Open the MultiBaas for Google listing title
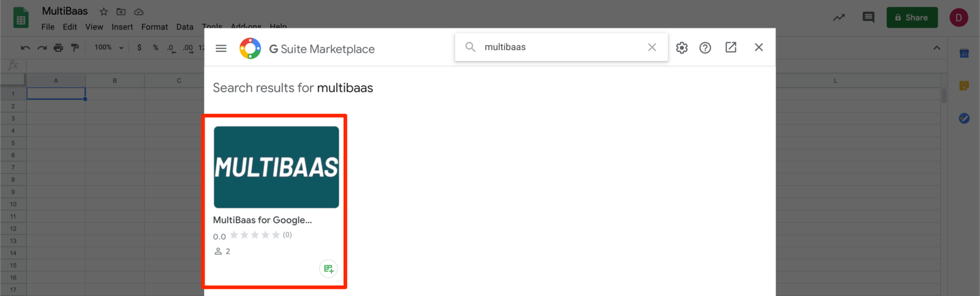 262,220
